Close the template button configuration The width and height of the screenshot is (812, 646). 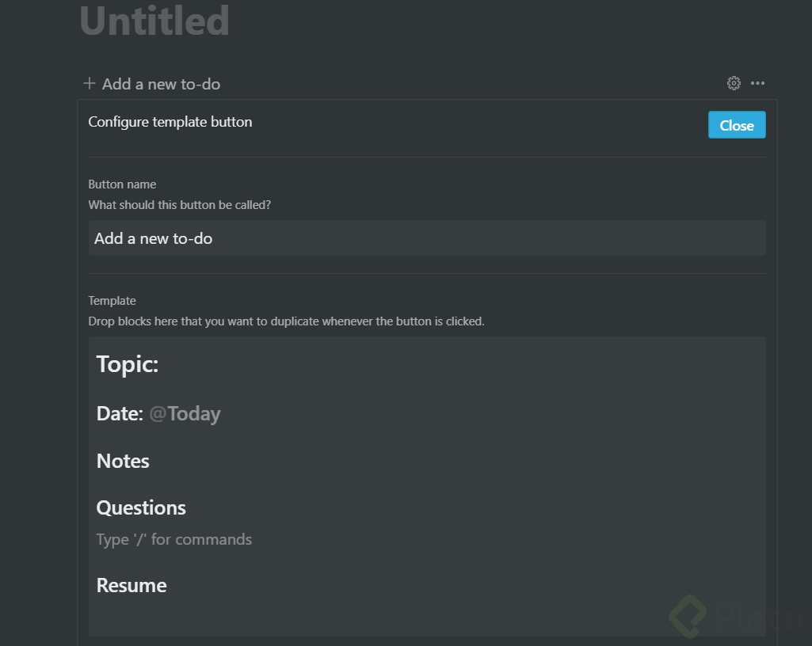[736, 125]
